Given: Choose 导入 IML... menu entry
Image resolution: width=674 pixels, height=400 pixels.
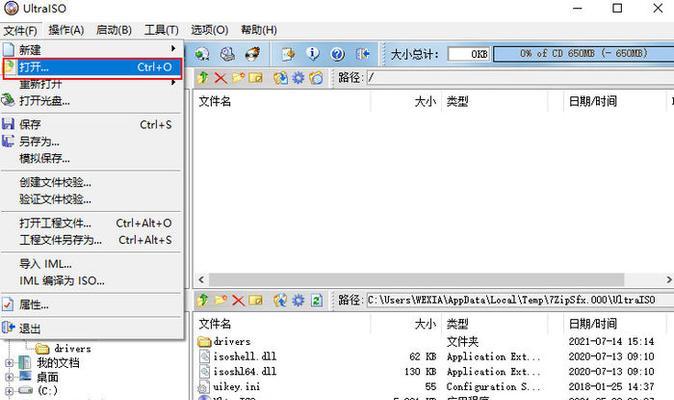Looking at the screenshot, I should pyautogui.click(x=92, y=264).
